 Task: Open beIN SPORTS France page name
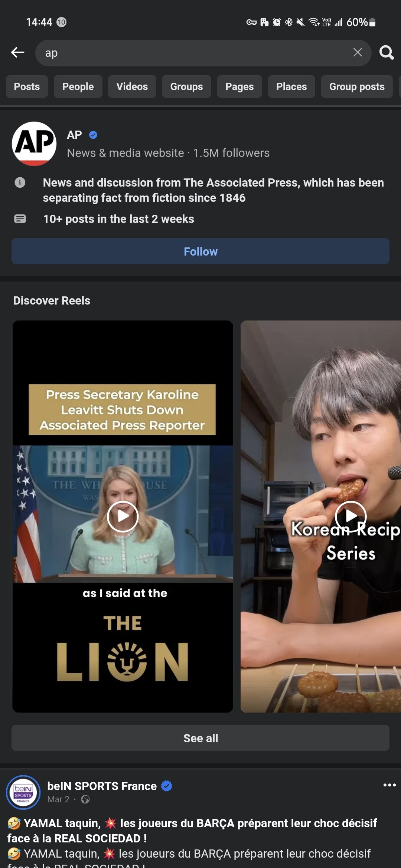pyautogui.click(x=102, y=786)
